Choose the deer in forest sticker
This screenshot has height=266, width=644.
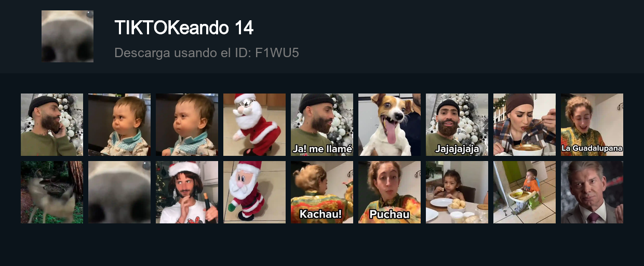tap(52, 192)
